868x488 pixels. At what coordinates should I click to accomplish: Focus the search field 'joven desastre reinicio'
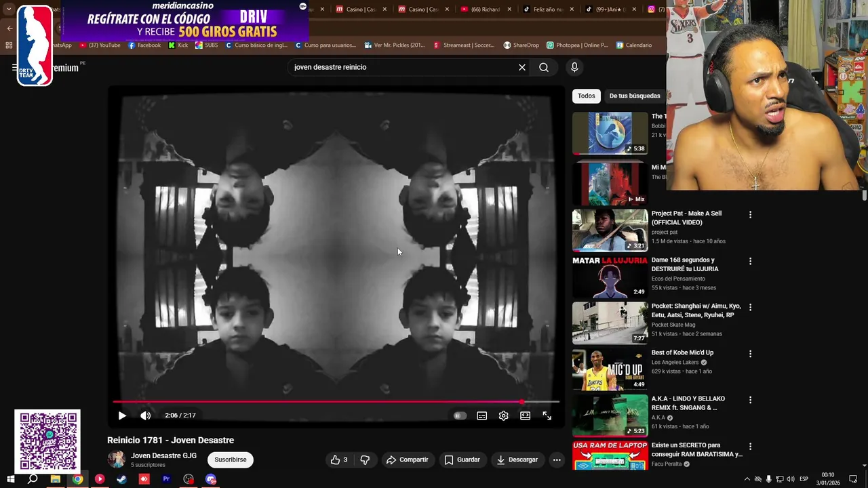coord(403,67)
